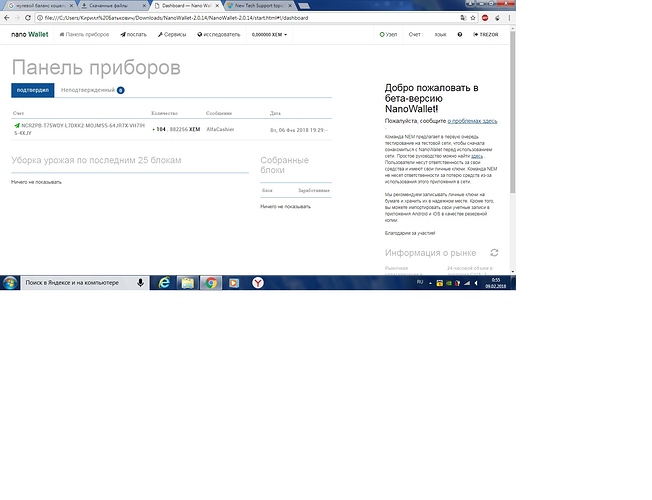Switch to the first Google browser tab

(39, 6)
